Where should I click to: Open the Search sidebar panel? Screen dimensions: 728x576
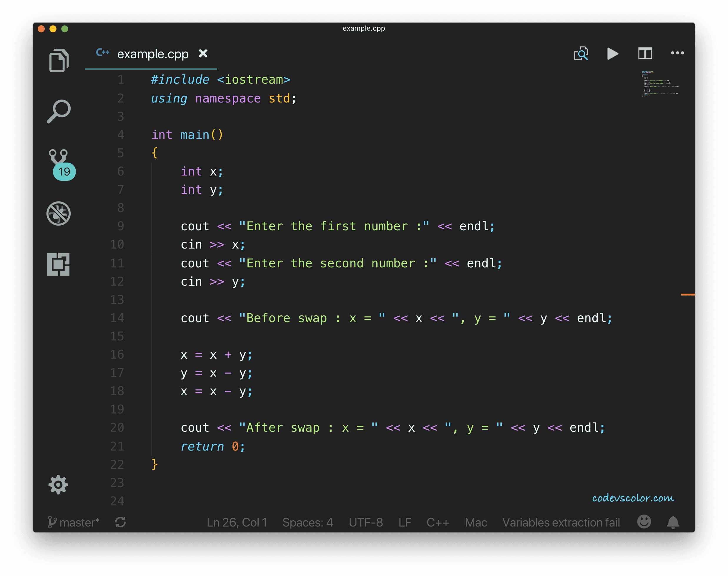pyautogui.click(x=59, y=112)
